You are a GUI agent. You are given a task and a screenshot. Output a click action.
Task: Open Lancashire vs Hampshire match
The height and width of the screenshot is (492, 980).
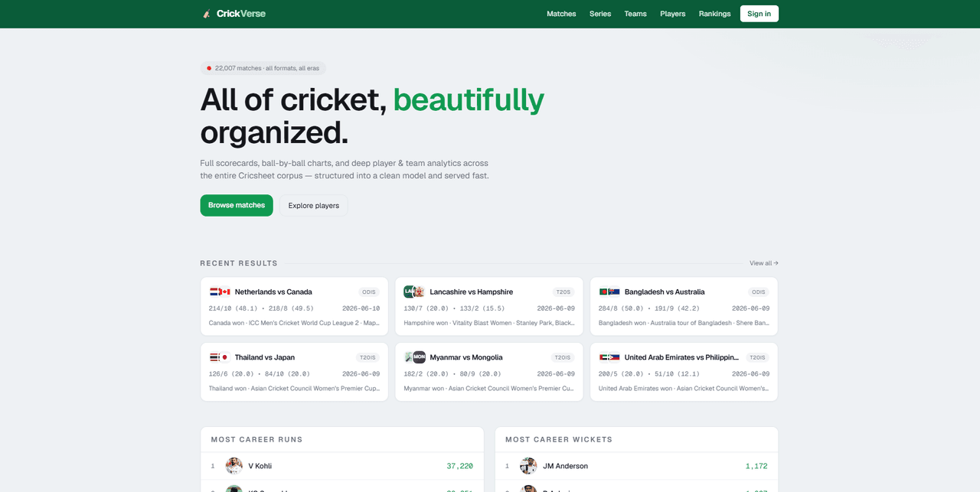489,306
